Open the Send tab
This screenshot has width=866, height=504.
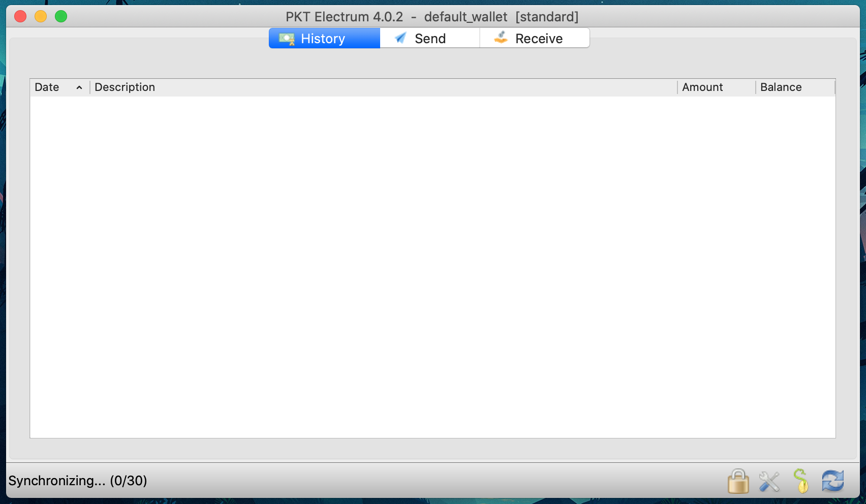tap(430, 39)
